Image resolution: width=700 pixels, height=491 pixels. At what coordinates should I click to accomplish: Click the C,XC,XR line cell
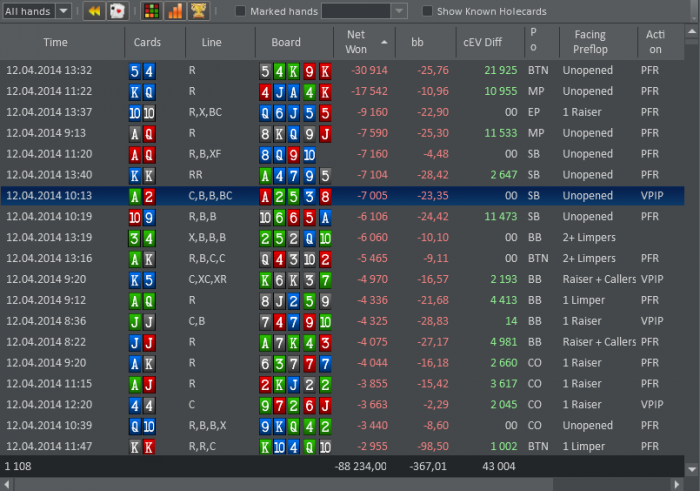pos(208,279)
